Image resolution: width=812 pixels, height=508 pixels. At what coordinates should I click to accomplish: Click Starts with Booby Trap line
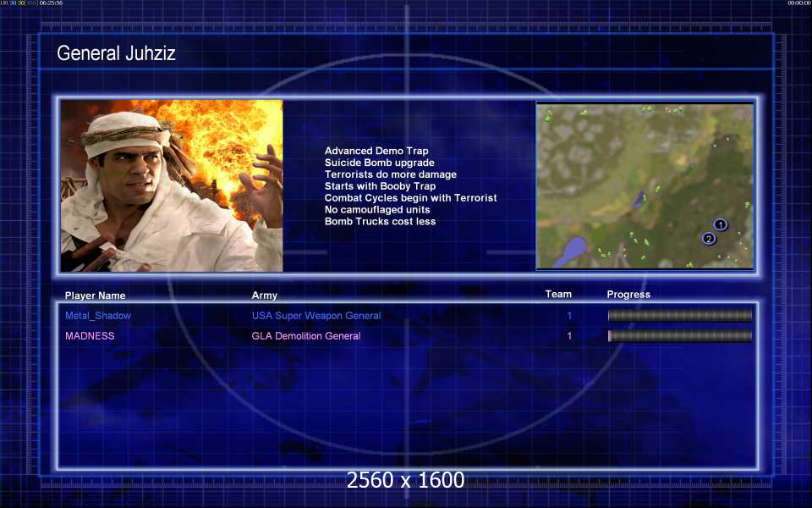tap(380, 186)
